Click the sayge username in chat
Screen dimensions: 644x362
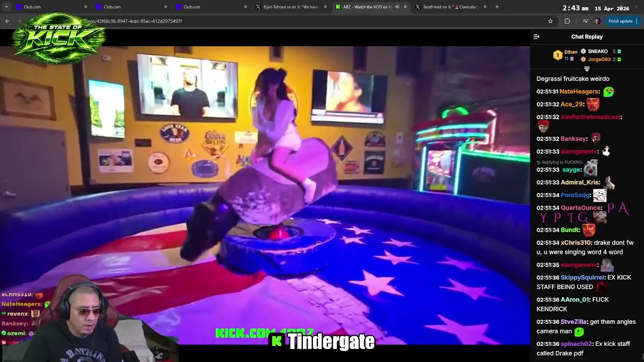[571, 170]
